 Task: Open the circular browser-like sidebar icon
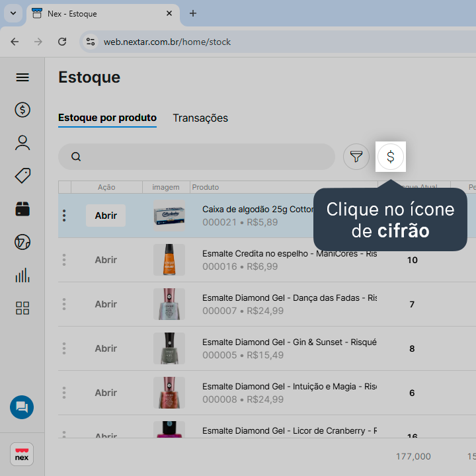click(22, 242)
